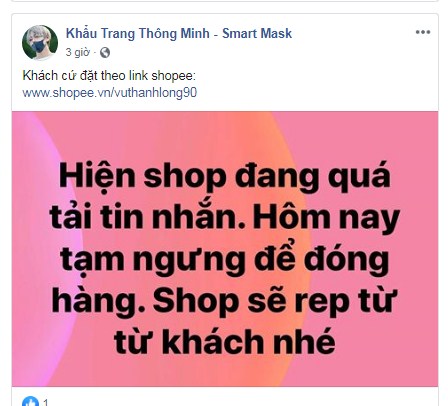Open the www.shopee.vn/vuthanhlong90 link
The width and height of the screenshot is (448, 406).
click(110, 92)
